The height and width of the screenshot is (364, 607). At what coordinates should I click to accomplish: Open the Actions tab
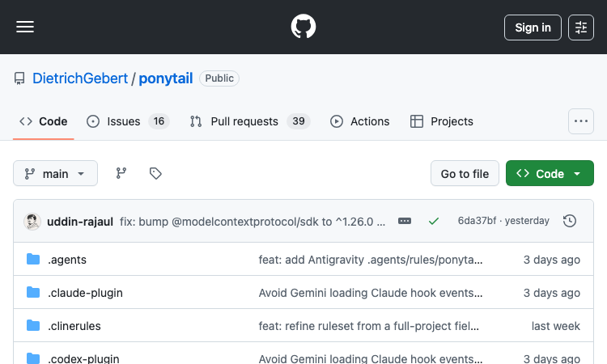[x=359, y=121]
